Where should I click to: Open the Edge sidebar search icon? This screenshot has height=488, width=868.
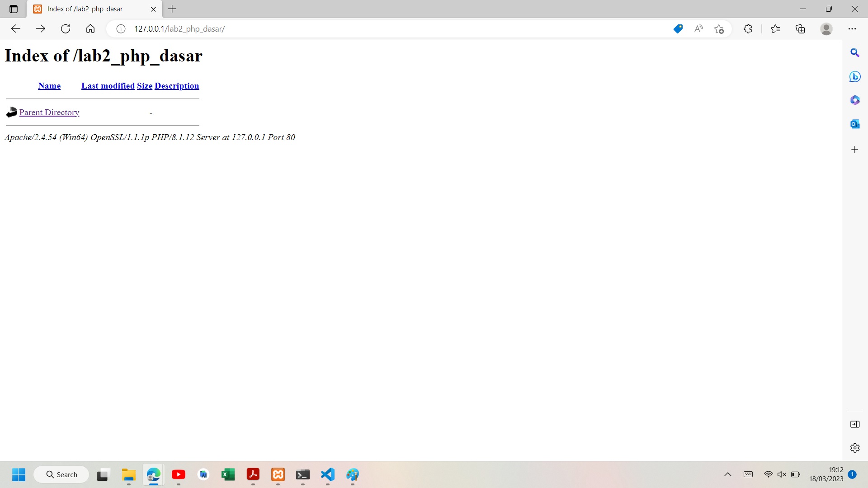click(x=855, y=53)
